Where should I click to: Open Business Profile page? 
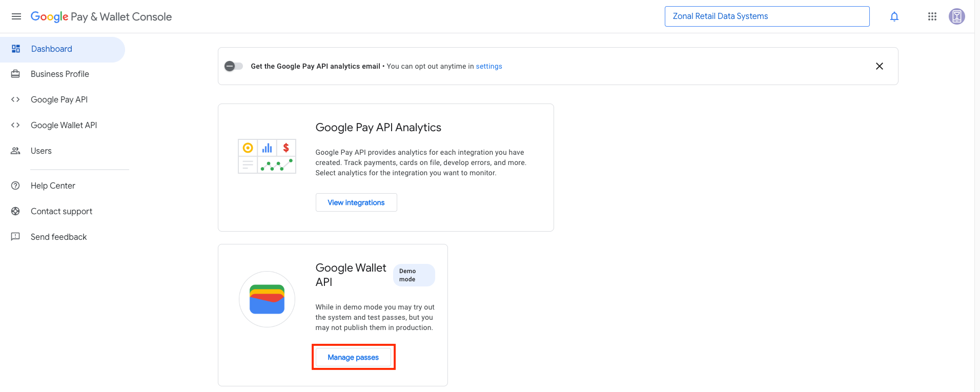tap(60, 74)
